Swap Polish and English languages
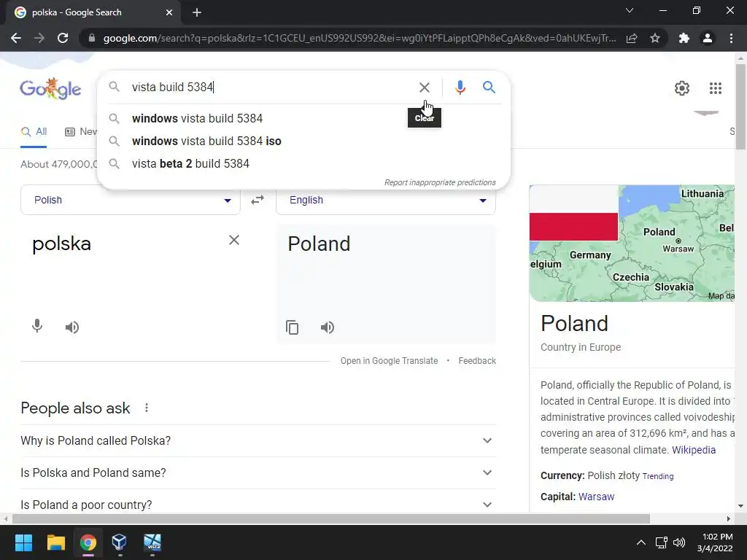 (x=258, y=200)
